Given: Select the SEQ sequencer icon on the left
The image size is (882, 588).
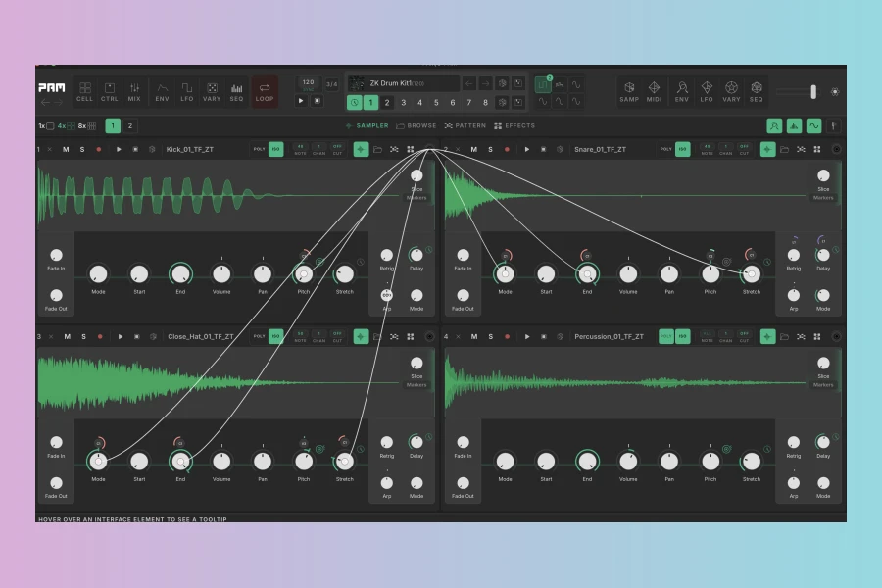Looking at the screenshot, I should pos(236,91).
